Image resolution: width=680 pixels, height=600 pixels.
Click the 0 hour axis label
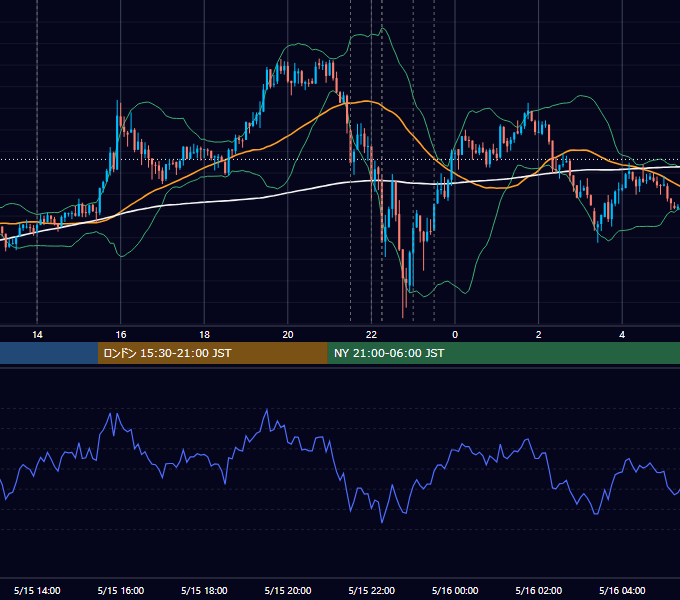455,335
